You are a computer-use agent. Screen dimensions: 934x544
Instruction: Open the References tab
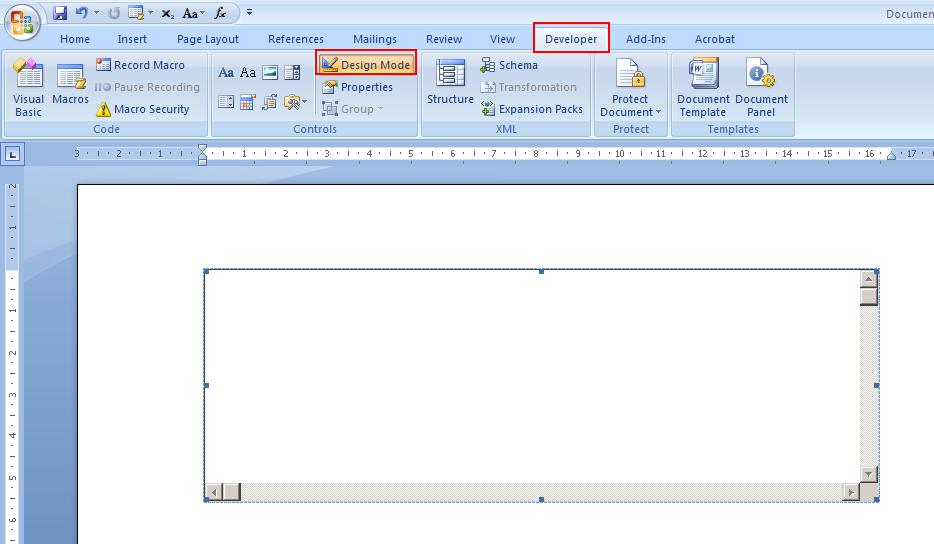click(296, 39)
